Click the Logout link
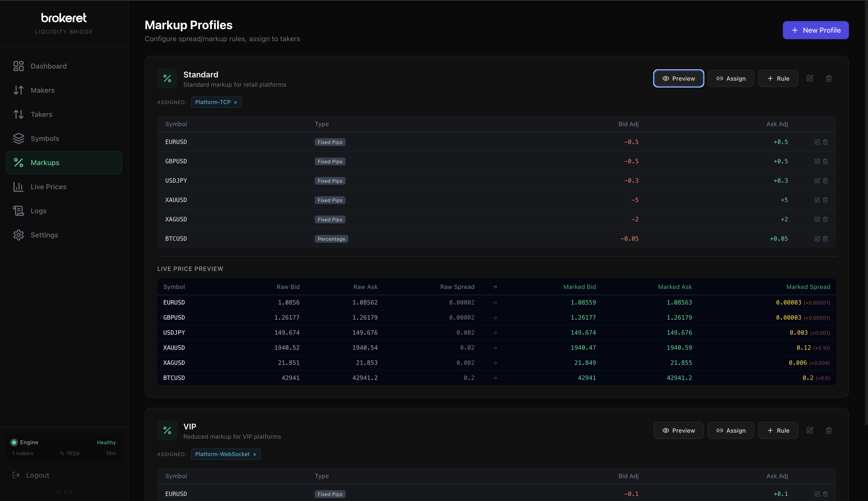 click(x=37, y=475)
